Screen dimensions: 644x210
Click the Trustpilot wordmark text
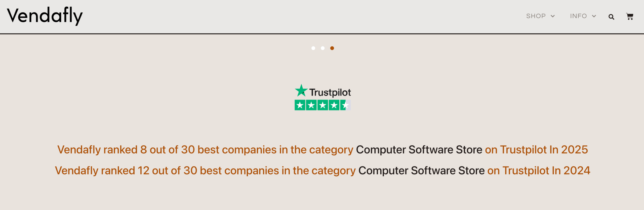coord(330,92)
